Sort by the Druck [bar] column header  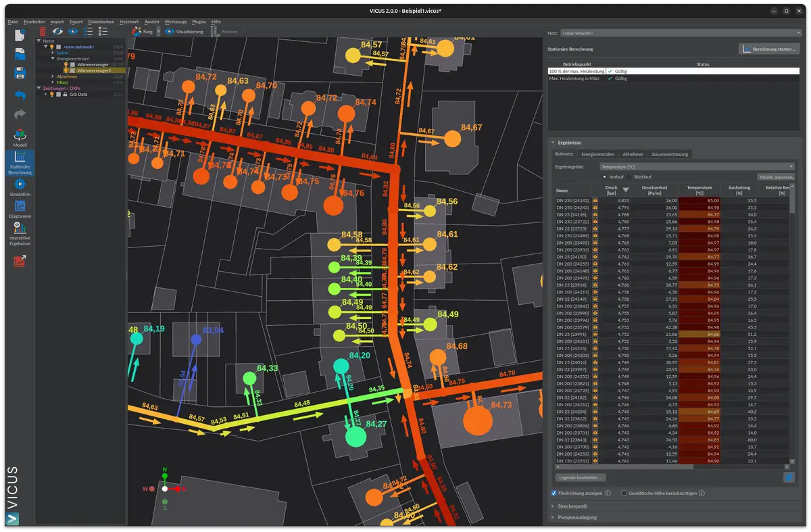click(612, 190)
